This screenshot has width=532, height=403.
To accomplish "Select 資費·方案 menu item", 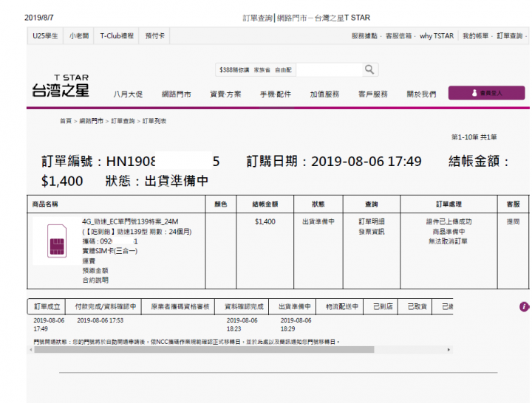I will pos(225,94).
